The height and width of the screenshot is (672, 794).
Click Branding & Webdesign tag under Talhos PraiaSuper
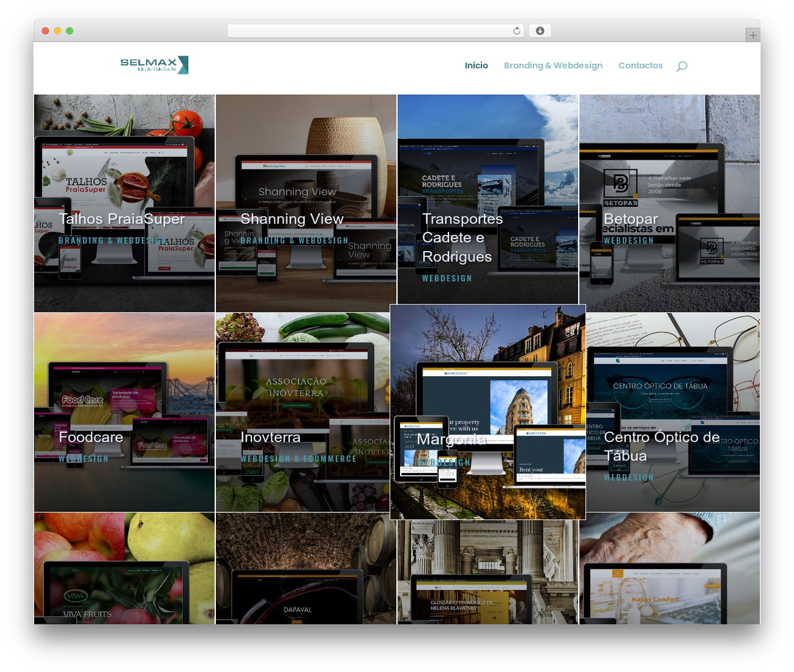point(112,241)
